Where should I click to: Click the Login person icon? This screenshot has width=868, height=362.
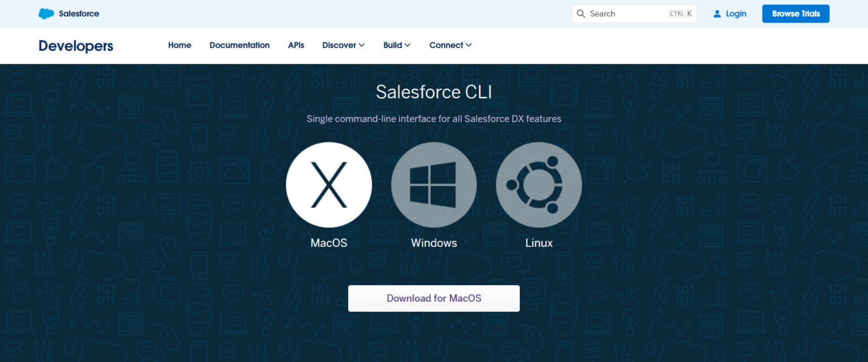tap(717, 13)
